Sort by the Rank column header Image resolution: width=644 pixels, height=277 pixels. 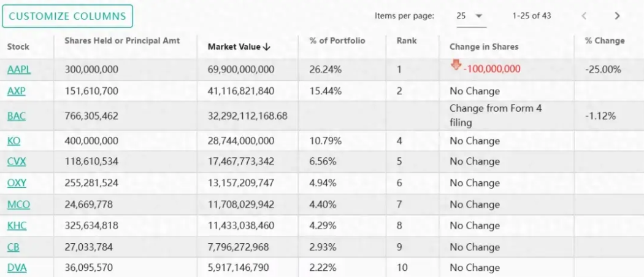point(407,41)
